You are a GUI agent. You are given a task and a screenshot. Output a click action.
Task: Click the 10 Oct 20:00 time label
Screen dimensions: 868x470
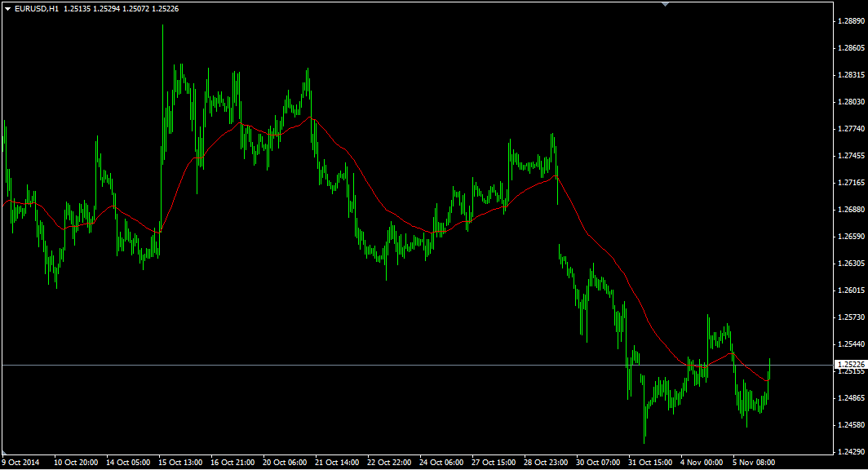[76, 463]
